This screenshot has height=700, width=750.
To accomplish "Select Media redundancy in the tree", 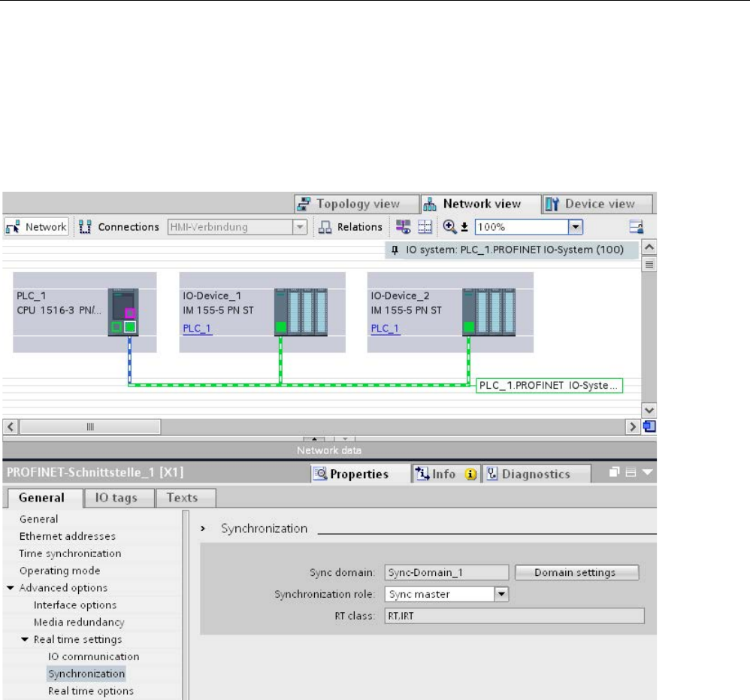I will tap(79, 623).
